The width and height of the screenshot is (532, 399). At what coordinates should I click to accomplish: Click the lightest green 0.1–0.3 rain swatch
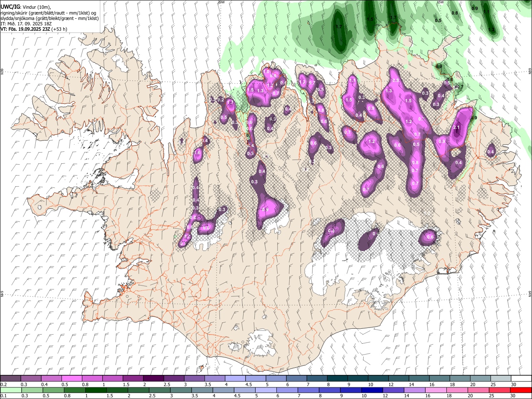pyautogui.click(x=10, y=390)
